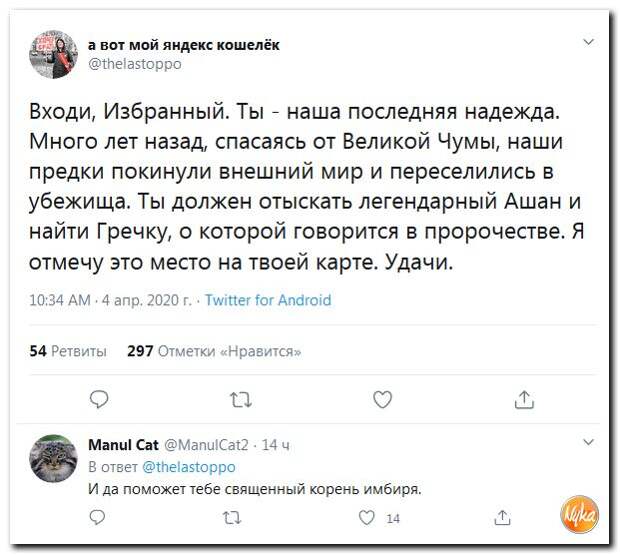This screenshot has width=620, height=555.
Task: Expand Manul Cat reply options chevron
Action: point(587,443)
